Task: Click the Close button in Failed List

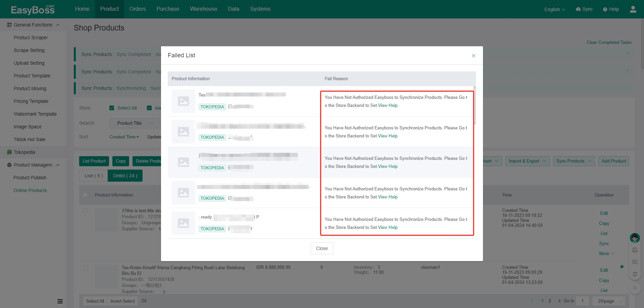Action: (x=322, y=248)
